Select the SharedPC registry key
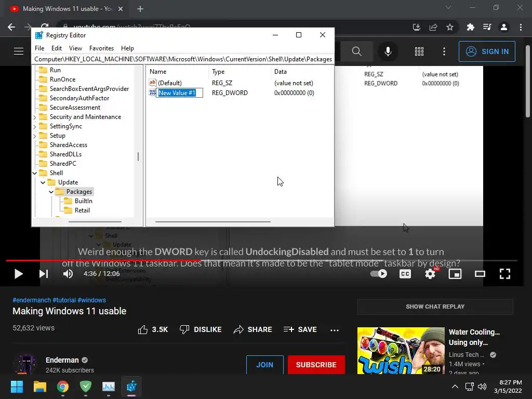 63,164
